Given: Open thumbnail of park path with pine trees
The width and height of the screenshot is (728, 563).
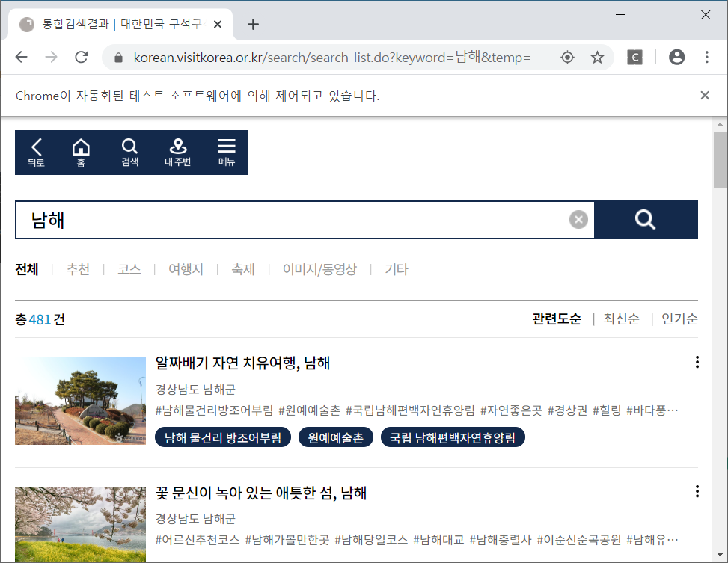Looking at the screenshot, I should [x=80, y=401].
